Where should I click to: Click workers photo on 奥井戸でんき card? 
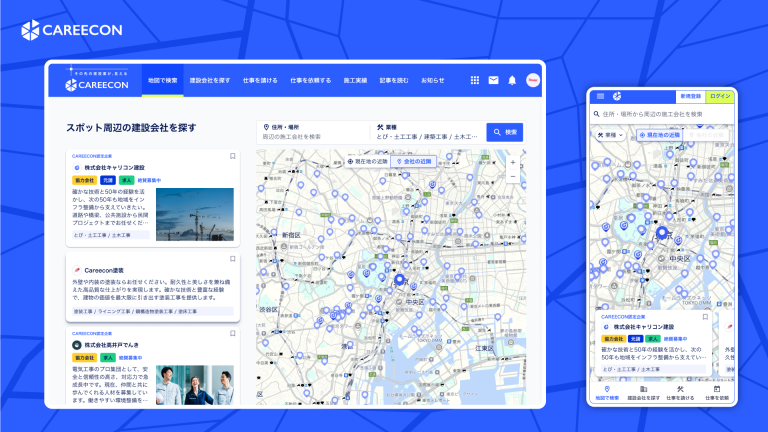(194, 385)
